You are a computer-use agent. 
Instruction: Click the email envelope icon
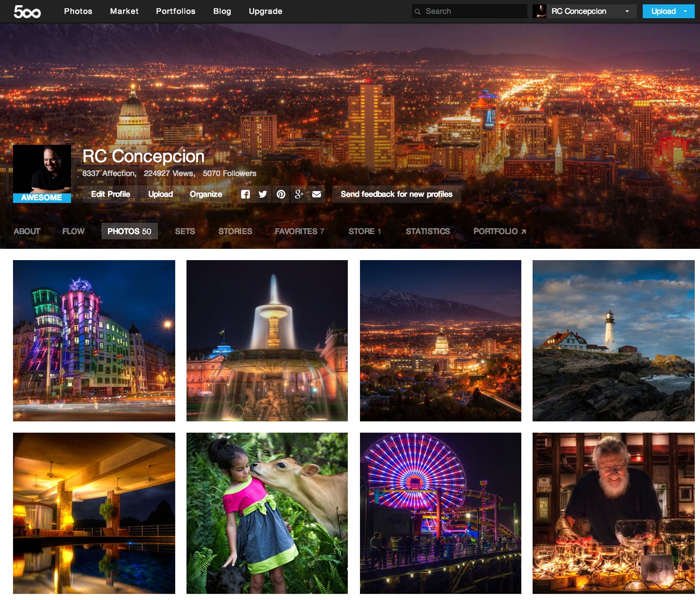[x=317, y=194]
